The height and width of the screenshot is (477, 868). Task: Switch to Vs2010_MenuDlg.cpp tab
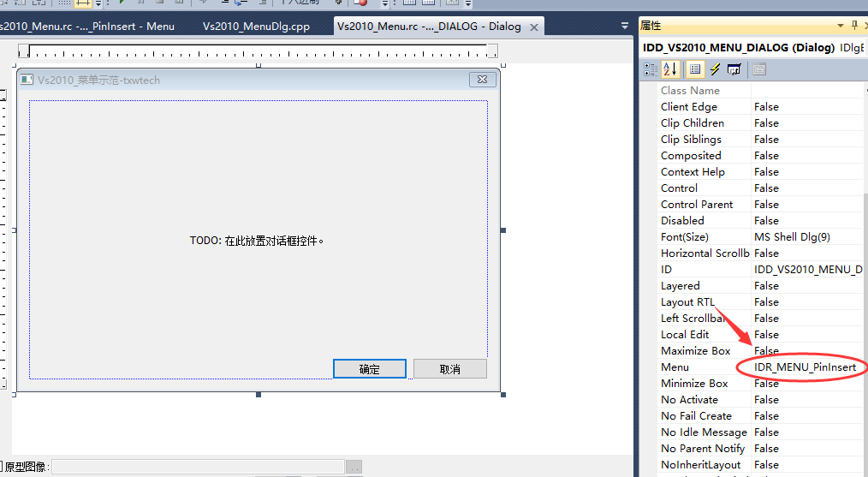256,26
